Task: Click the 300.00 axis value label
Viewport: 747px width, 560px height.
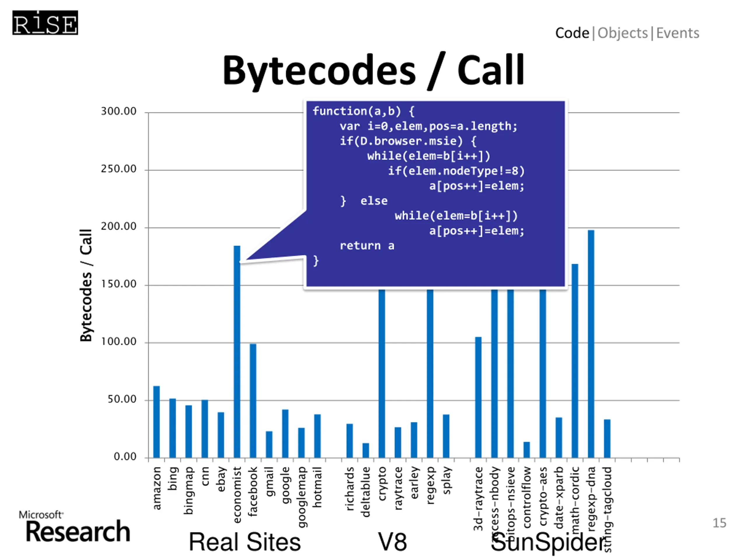Action: [x=118, y=111]
